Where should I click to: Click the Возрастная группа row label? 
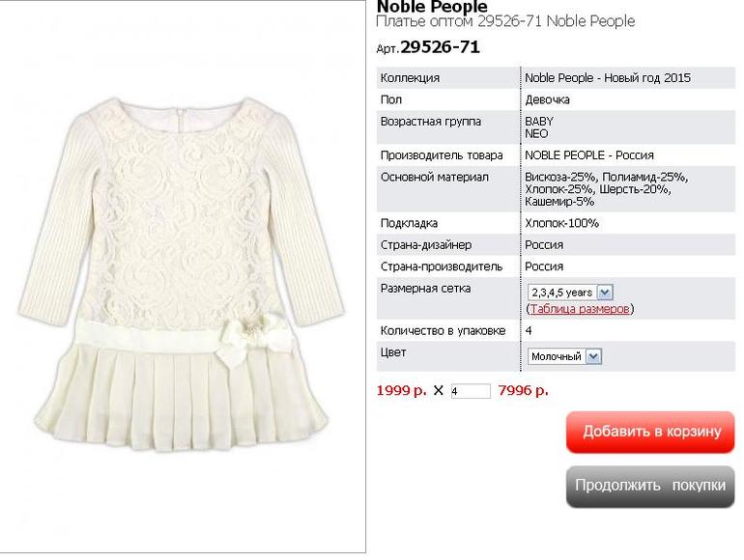[430, 122]
